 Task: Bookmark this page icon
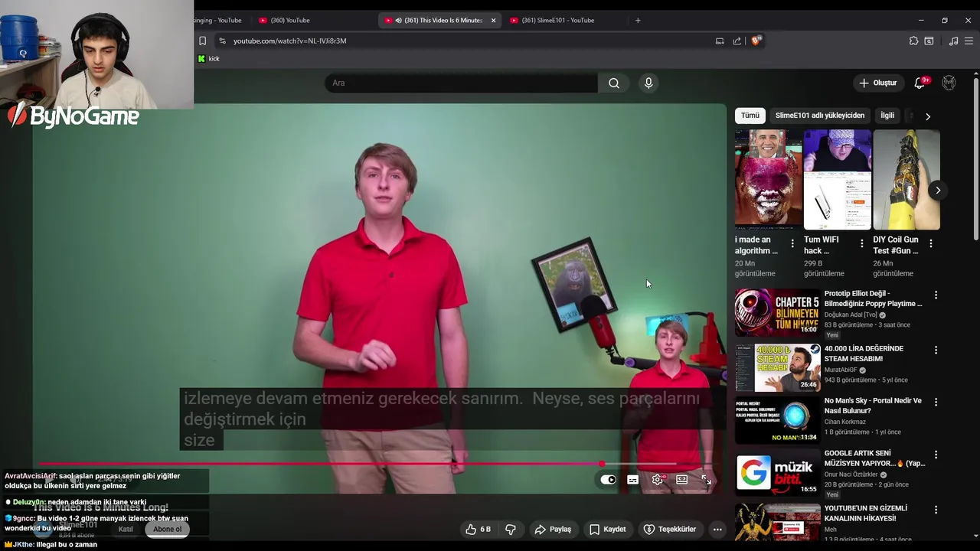(202, 41)
